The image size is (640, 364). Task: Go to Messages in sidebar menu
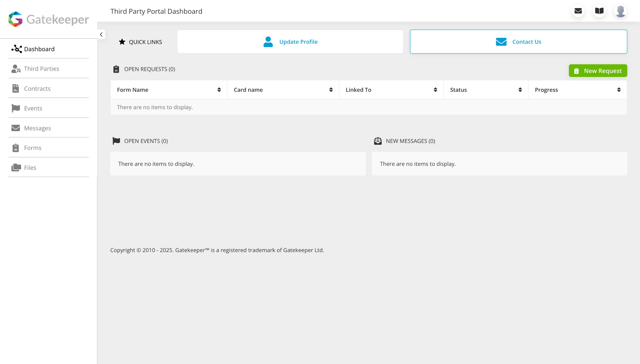point(37,128)
